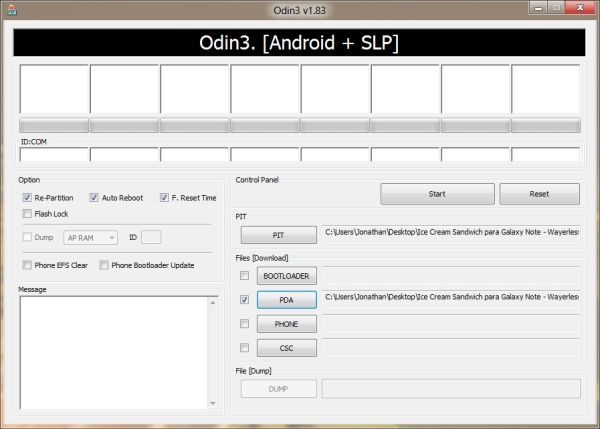Click the ID input field next to Dump
Image resolution: width=600 pixels, height=429 pixels.
(x=151, y=237)
